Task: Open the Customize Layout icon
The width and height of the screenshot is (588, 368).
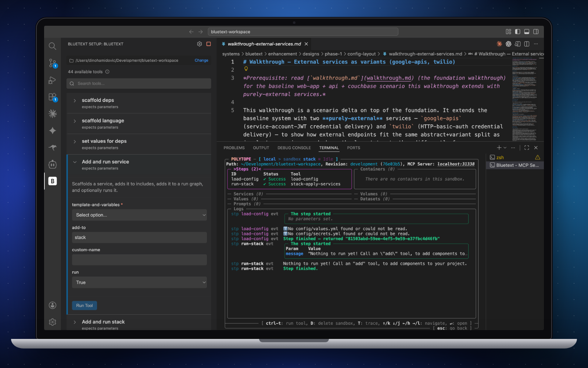Action: tap(508, 32)
